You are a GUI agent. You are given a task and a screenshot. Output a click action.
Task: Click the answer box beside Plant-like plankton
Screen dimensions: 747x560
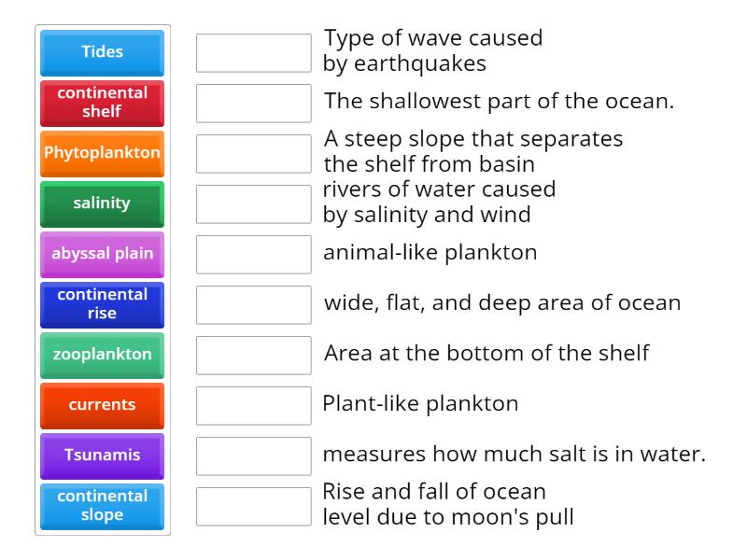253,404
